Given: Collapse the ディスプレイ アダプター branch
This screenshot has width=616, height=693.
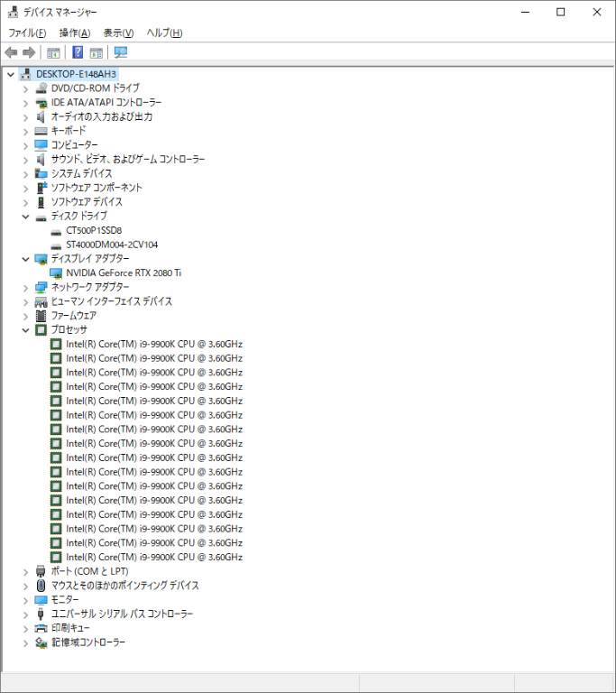Looking at the screenshot, I should pyautogui.click(x=25, y=259).
